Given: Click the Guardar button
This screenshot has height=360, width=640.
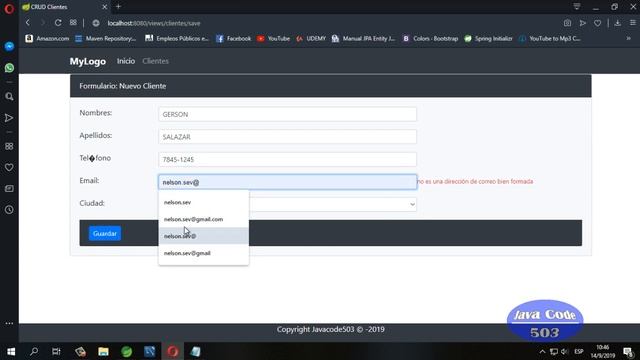Looking at the screenshot, I should coord(104,233).
